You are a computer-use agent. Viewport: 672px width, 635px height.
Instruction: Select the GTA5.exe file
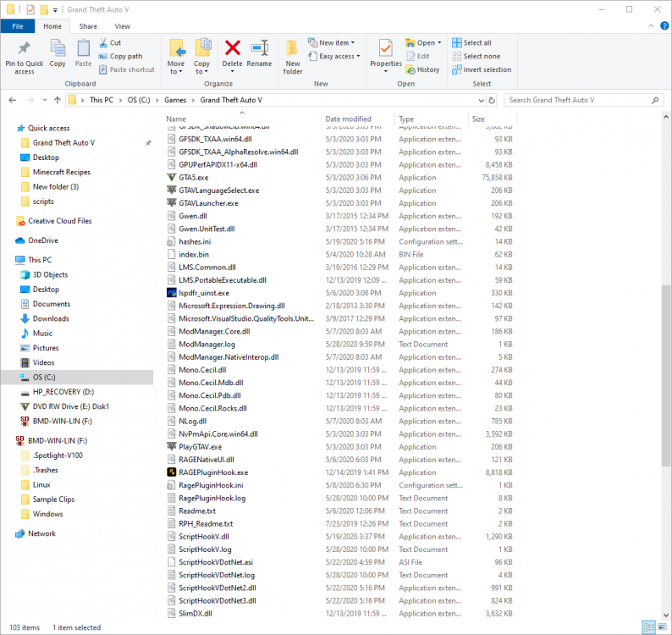point(194,178)
